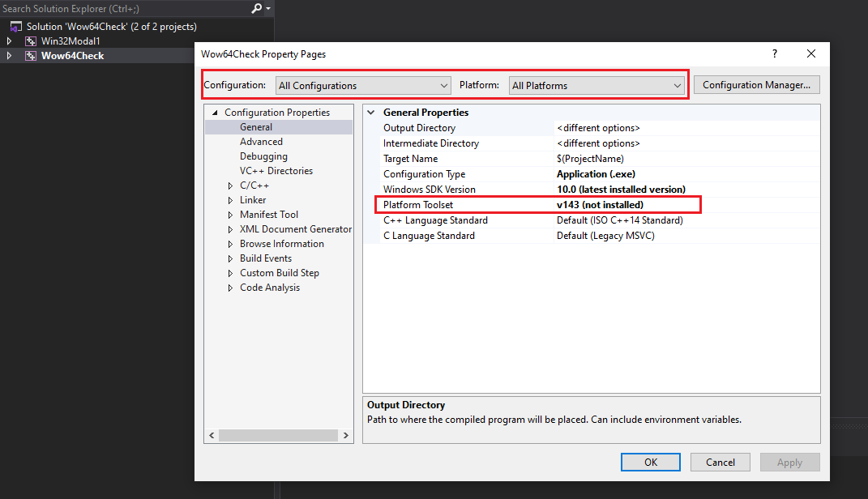Click the Solution Explorer search magnifier icon
Screen dimensions: 868x499
pyautogui.click(x=257, y=8)
